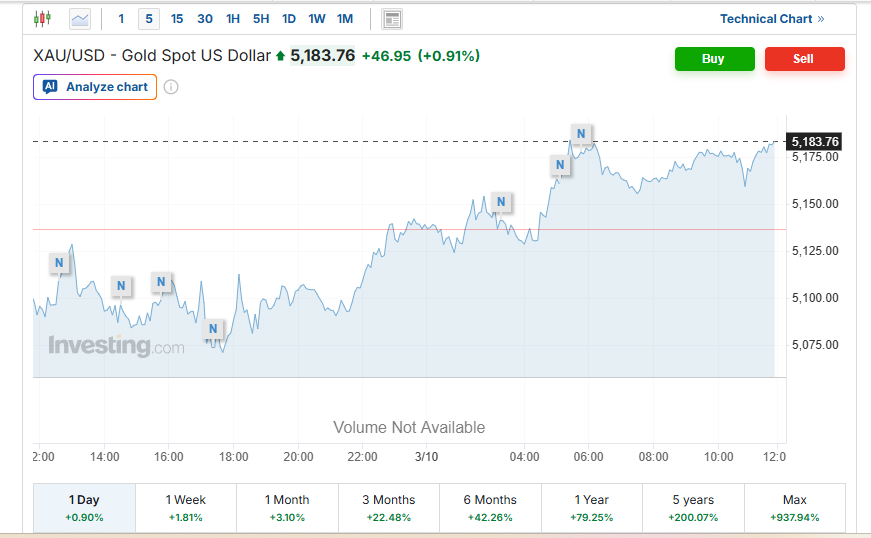Open the news/table layout icon in toolbar
The width and height of the screenshot is (871, 538).
(x=392, y=19)
